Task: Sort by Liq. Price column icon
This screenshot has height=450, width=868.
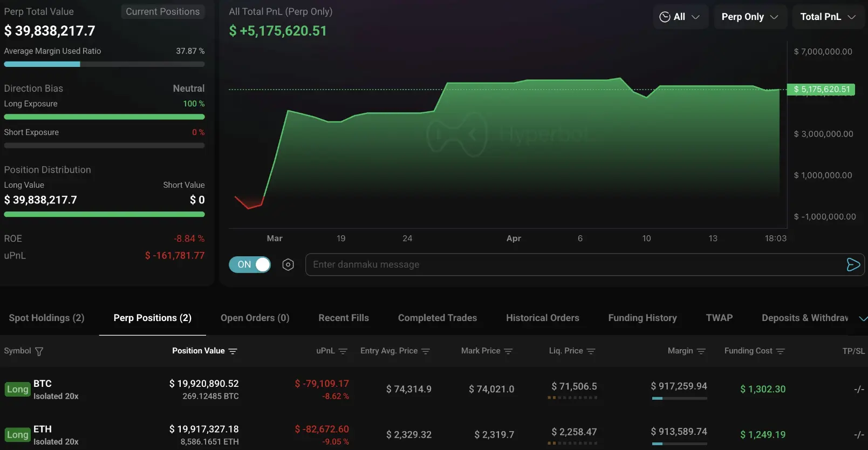Action: 591,351
